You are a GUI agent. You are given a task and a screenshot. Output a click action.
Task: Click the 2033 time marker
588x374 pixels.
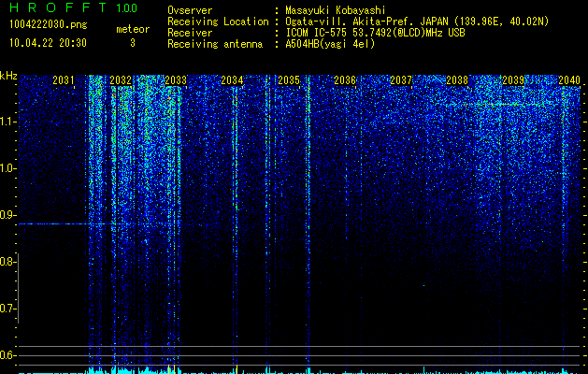176,80
